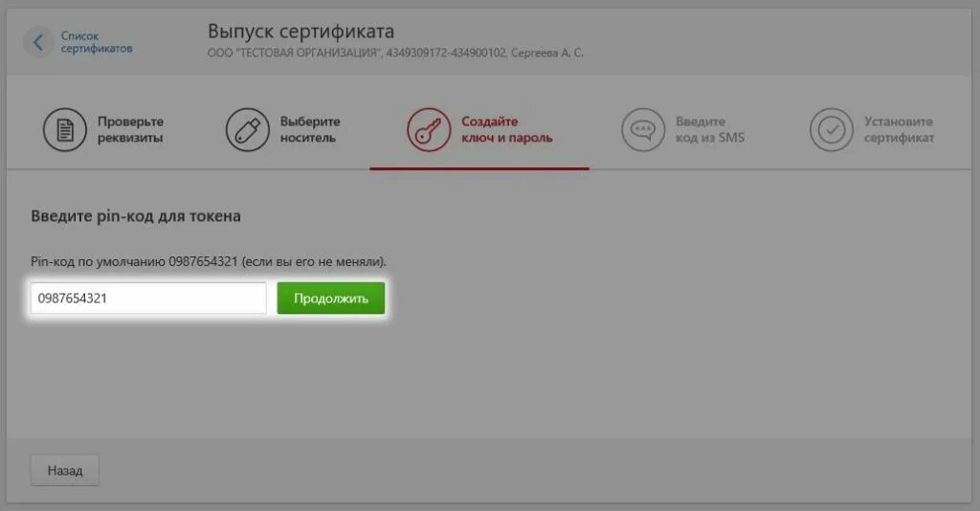Select the Введите код из SMS step label
980x511 pixels.
tap(709, 130)
